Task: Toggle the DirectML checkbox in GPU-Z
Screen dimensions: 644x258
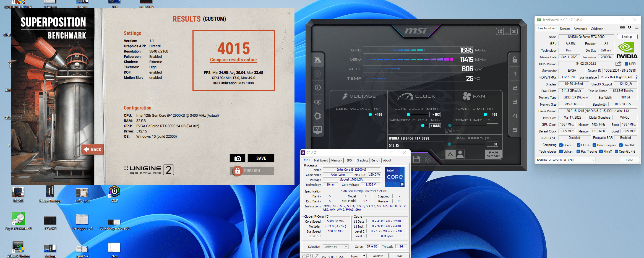Action: click(621, 145)
